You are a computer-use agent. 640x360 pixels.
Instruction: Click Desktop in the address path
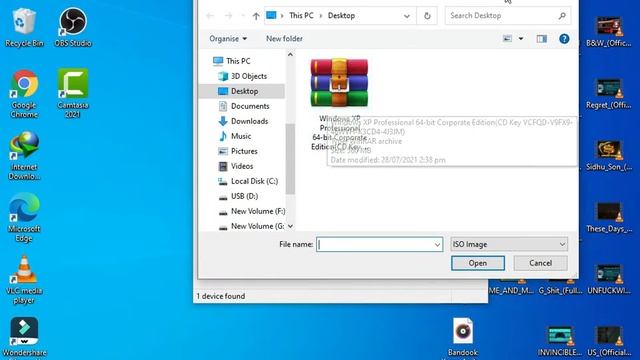pos(341,16)
